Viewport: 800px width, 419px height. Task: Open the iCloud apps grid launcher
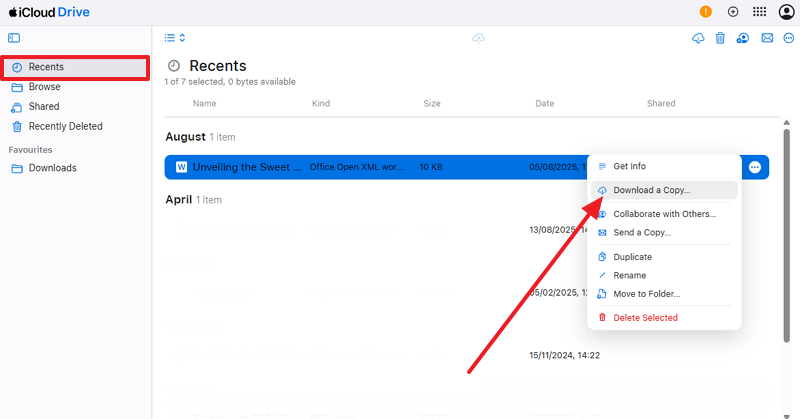click(759, 12)
